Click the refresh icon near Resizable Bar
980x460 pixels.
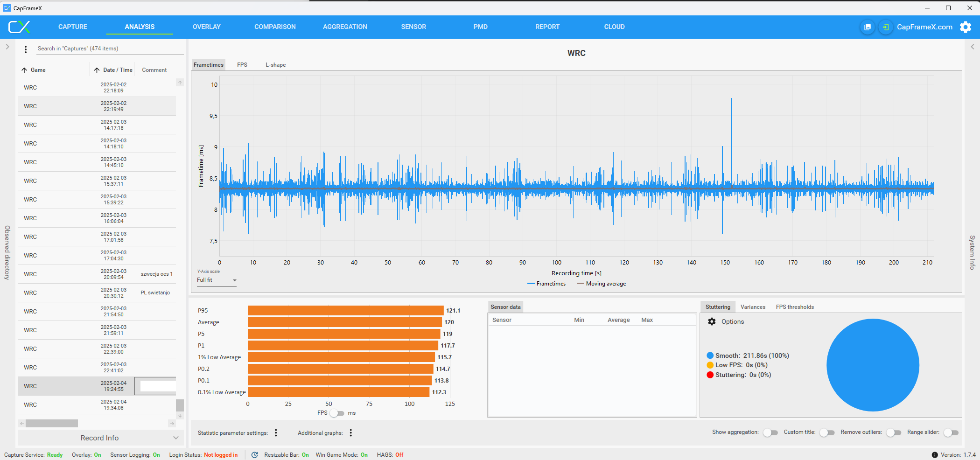[x=255, y=455]
